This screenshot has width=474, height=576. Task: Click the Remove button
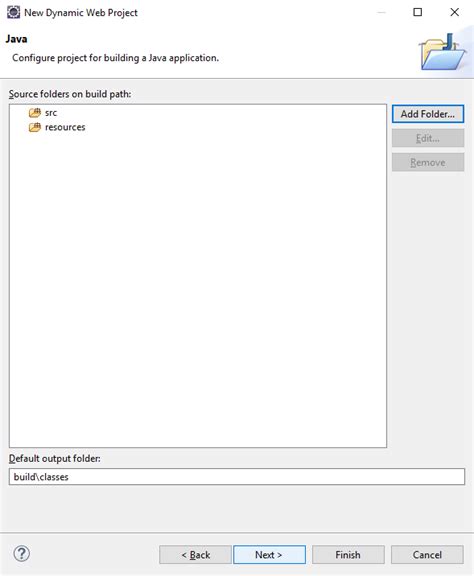428,162
